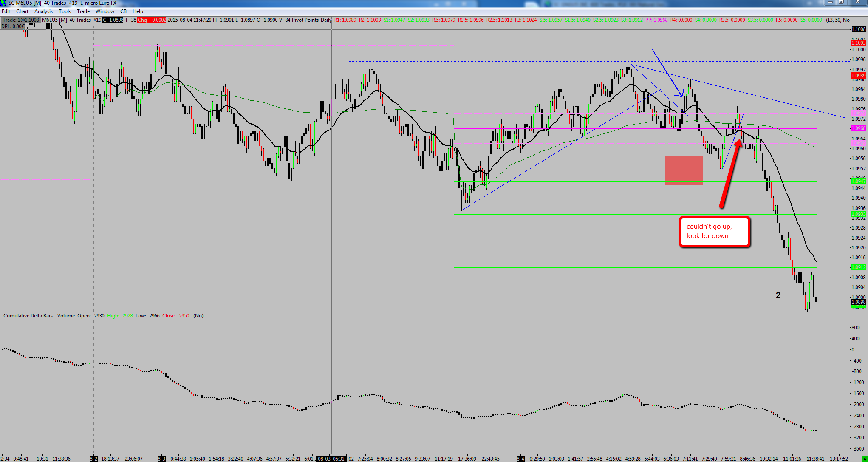Open the Help menu
868x462 pixels.
(138, 11)
